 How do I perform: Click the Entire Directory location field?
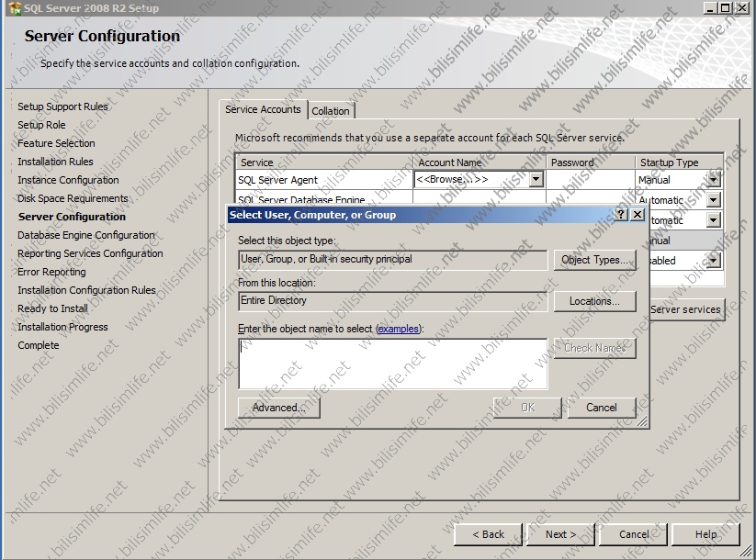coord(393,301)
